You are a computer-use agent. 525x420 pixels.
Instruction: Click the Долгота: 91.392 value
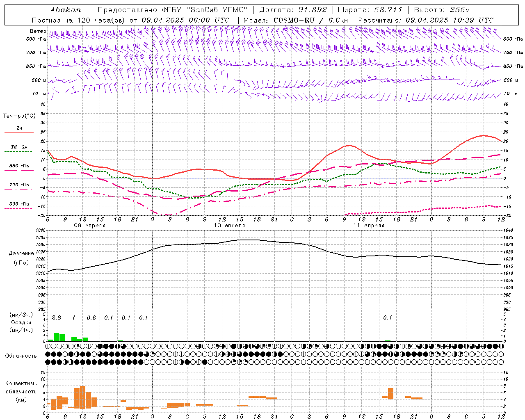point(293,10)
